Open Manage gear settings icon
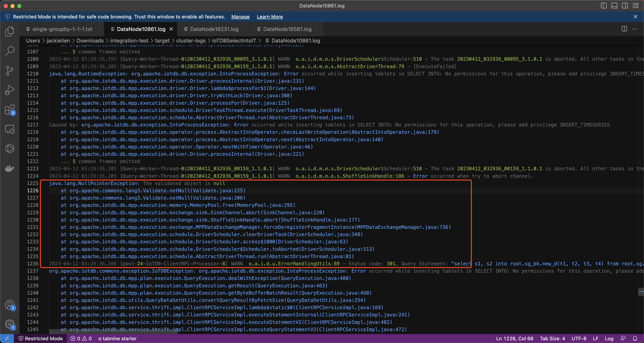 pos(9,324)
